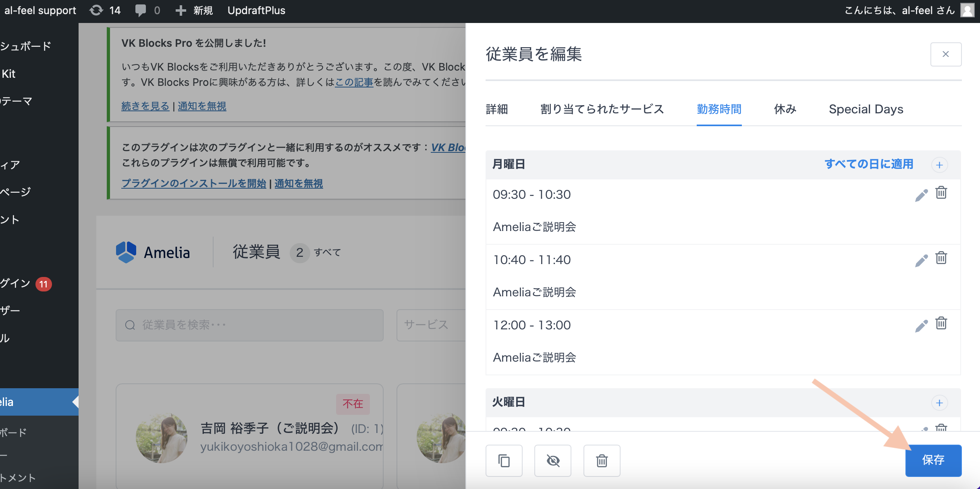980x489 pixels.
Task: Open UpdraftPlus from the admin bar
Action: [x=256, y=10]
